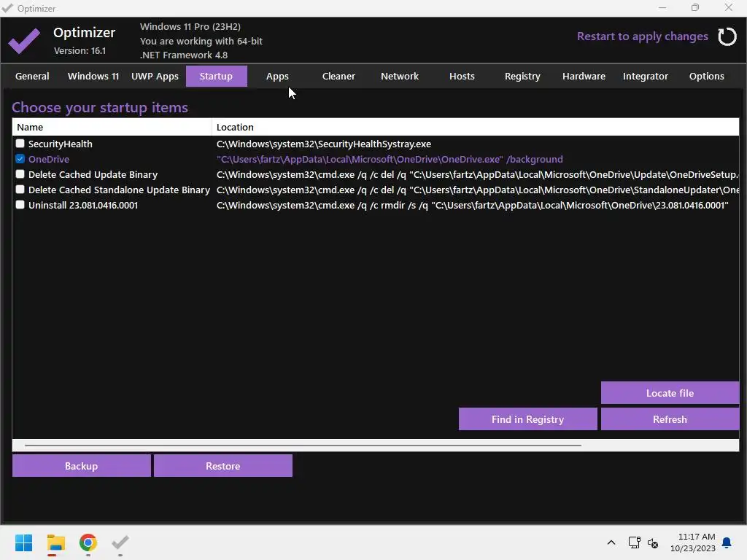
Task: Go to the Cleaner tab
Action: tap(338, 76)
